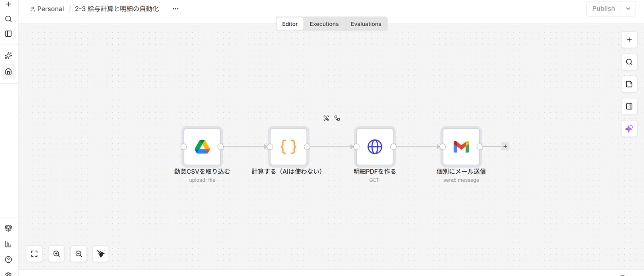Toggle the right side panel layout icon
This screenshot has height=276, width=644.
coord(629,106)
